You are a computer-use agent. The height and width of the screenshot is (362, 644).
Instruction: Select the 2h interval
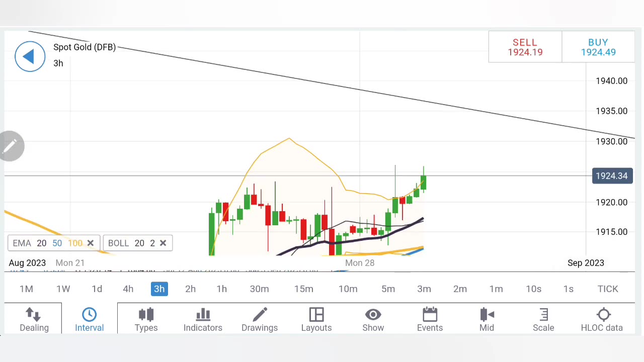190,289
